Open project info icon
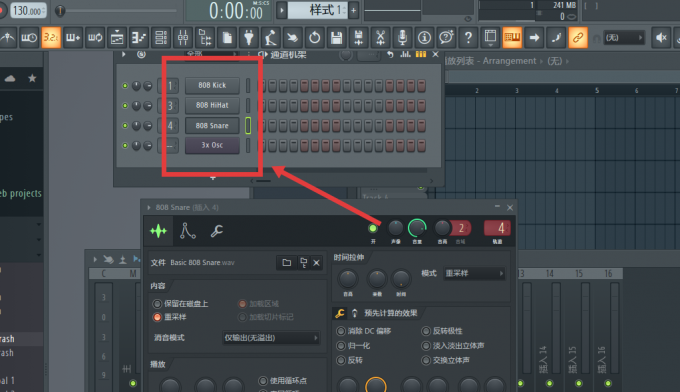The image size is (680, 392). pyautogui.click(x=424, y=38)
